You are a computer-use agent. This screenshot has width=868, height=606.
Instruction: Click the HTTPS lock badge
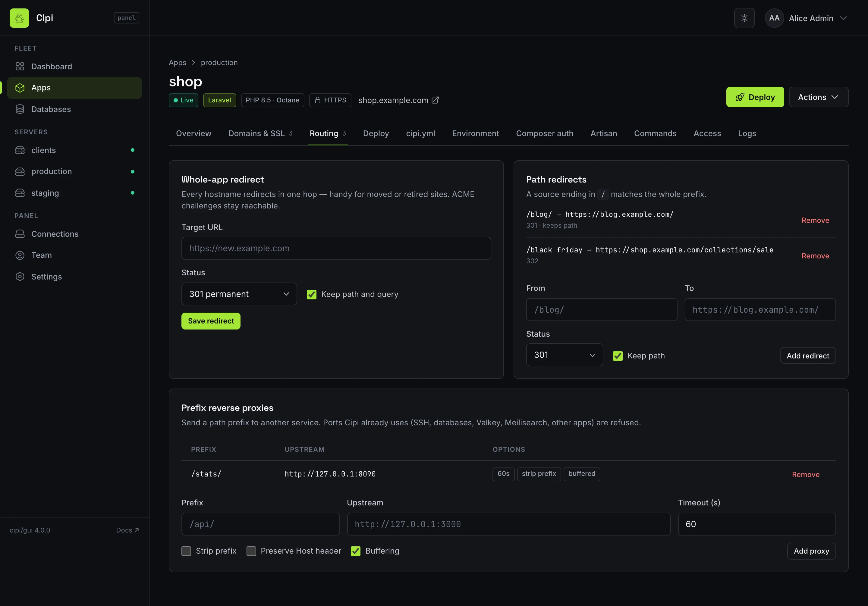(330, 100)
